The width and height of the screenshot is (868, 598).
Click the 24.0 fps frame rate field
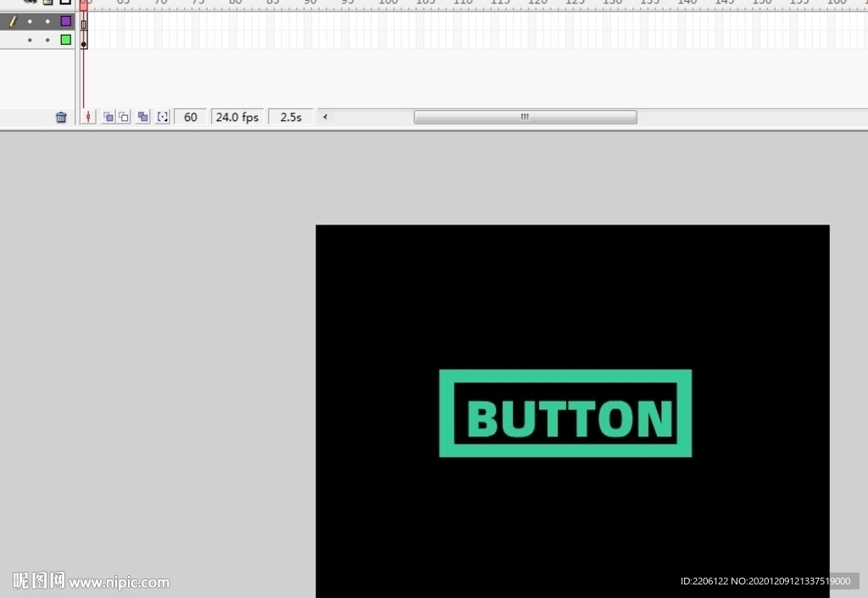pyautogui.click(x=236, y=117)
